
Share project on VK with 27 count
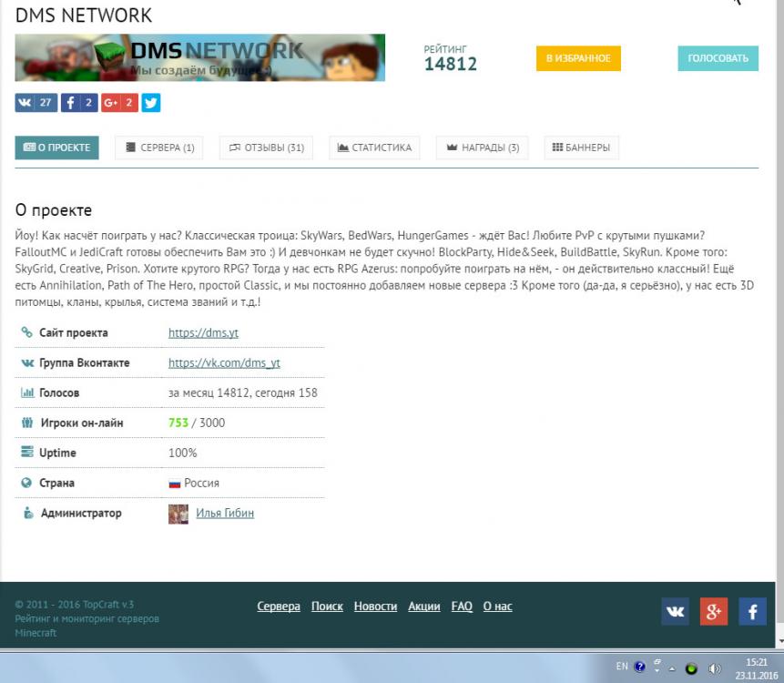coord(36,103)
